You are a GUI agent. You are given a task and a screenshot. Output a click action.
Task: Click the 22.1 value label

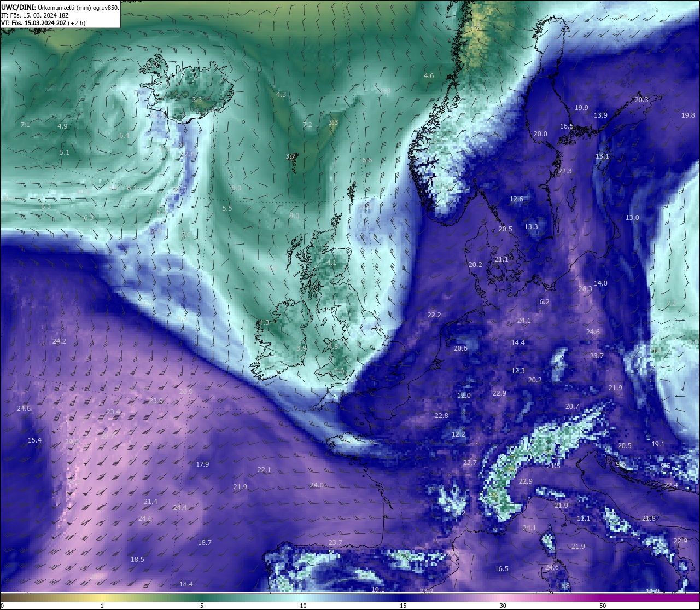click(264, 469)
